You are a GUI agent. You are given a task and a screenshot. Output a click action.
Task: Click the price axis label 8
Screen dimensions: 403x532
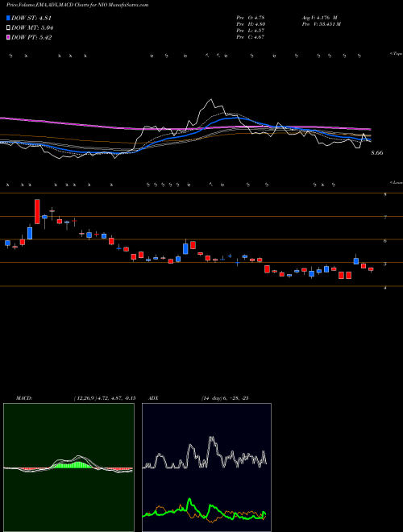click(x=385, y=195)
